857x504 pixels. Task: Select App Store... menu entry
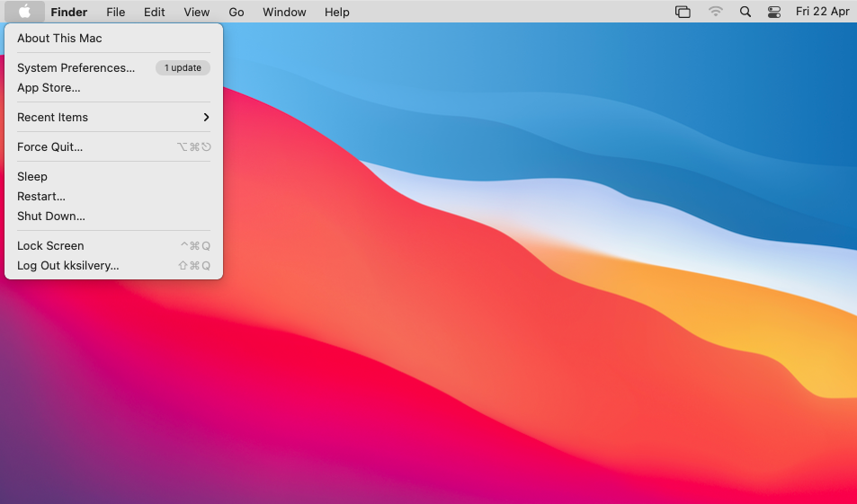click(x=113, y=87)
